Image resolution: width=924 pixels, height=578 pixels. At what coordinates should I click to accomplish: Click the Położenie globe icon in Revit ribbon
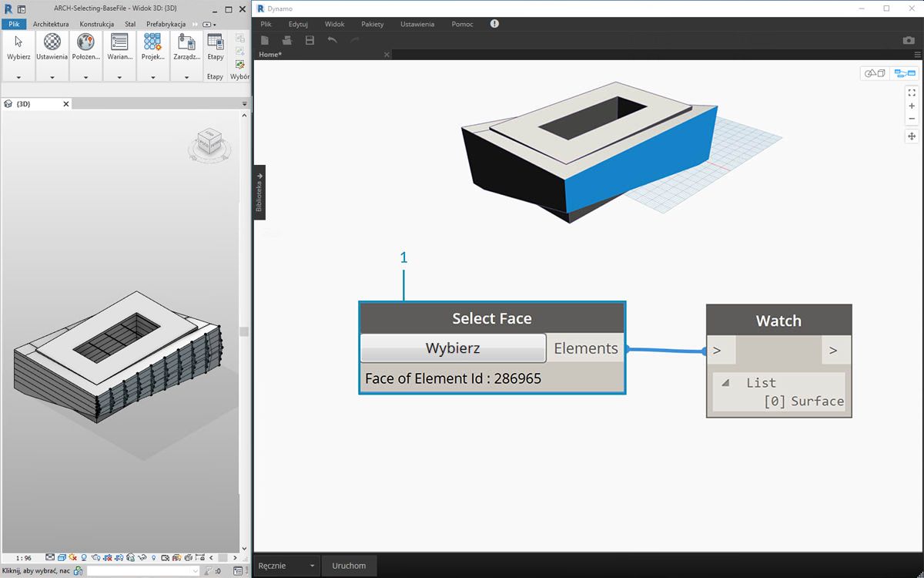pyautogui.click(x=85, y=42)
